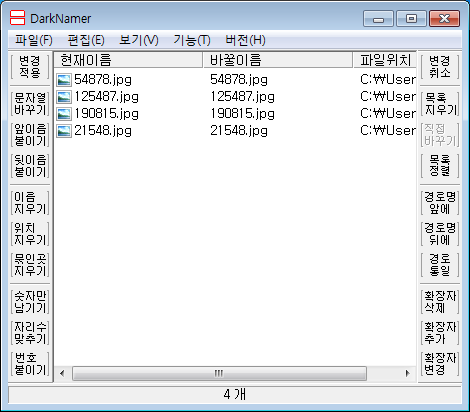Click the 묶인곳 지우기 button
This screenshot has width=470, height=412.
[x=30, y=265]
